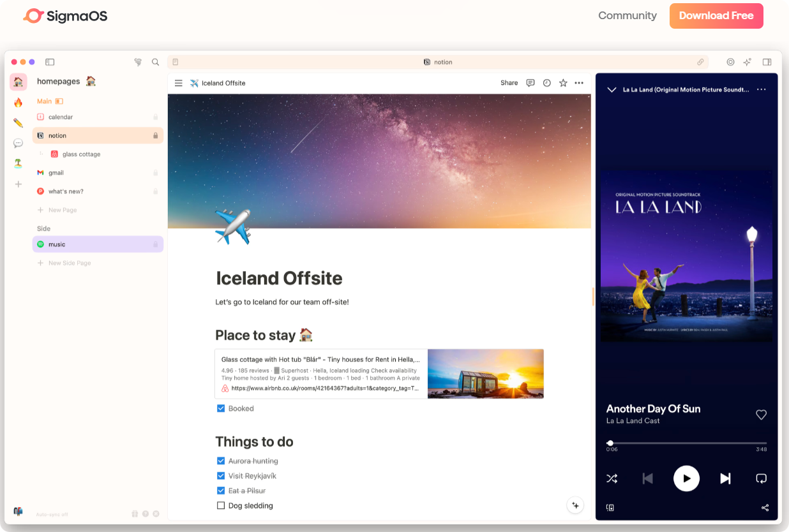Add the Notion page to favorites star

point(563,83)
